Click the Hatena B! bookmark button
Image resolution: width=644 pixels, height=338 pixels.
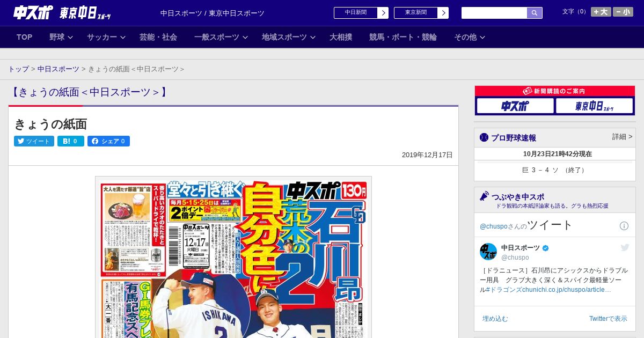[71, 141]
